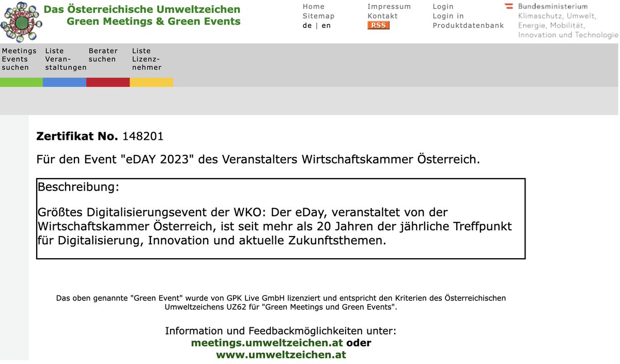Image resolution: width=620 pixels, height=364 pixels.
Task: Click the Login link
Action: click(x=443, y=7)
